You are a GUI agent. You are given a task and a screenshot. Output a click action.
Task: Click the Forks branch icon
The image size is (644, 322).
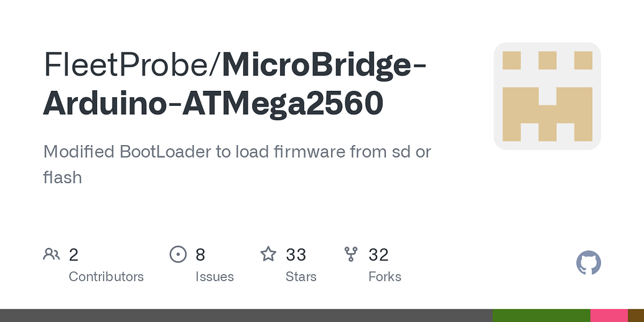click(351, 254)
